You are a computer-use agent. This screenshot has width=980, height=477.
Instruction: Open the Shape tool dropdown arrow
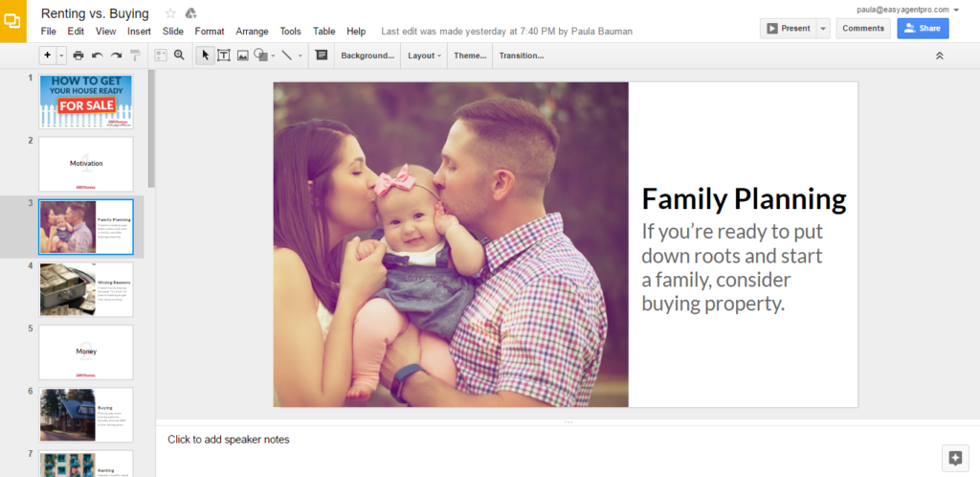[x=273, y=56]
